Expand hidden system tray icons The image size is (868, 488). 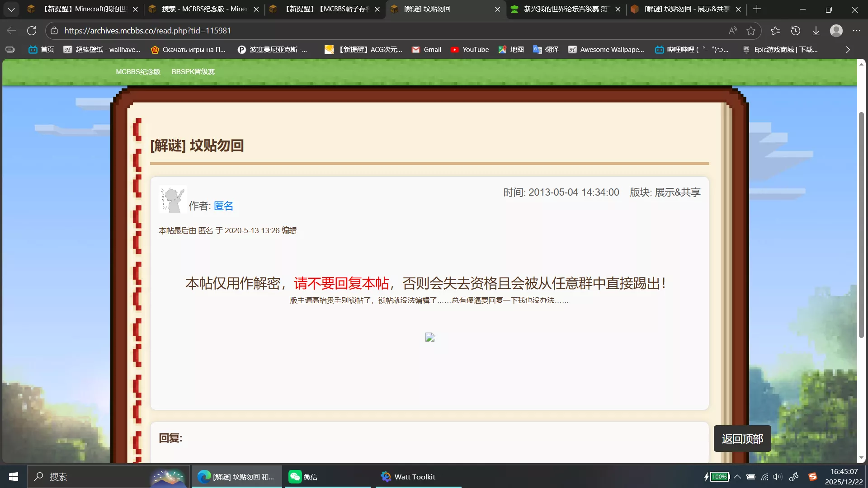pyautogui.click(x=737, y=476)
